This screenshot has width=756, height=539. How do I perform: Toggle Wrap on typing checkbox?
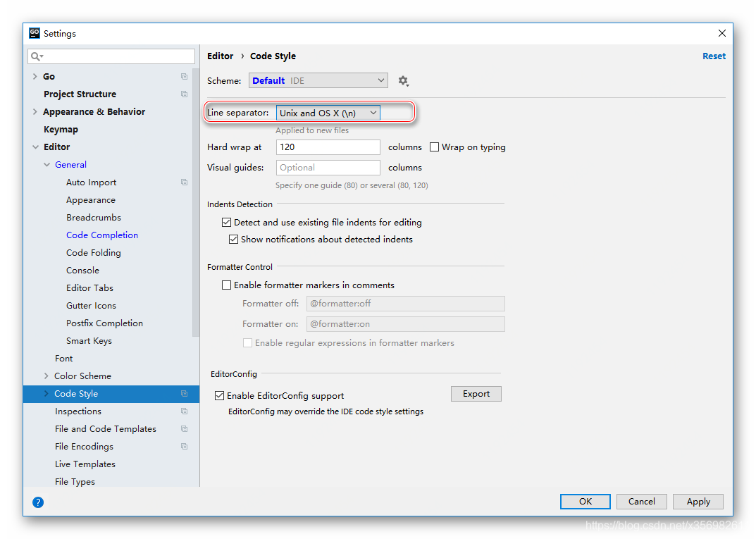[435, 147]
